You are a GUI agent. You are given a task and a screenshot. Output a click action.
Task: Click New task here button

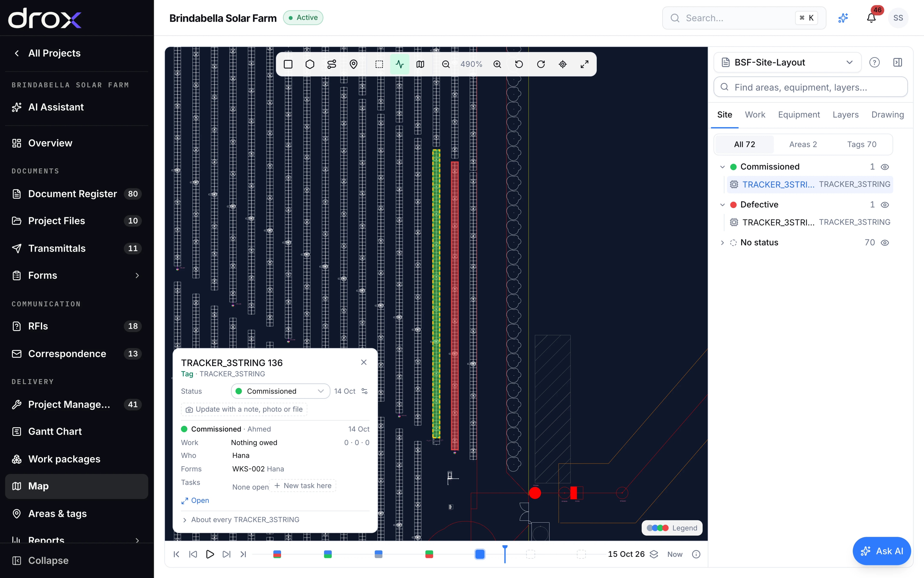303,486
